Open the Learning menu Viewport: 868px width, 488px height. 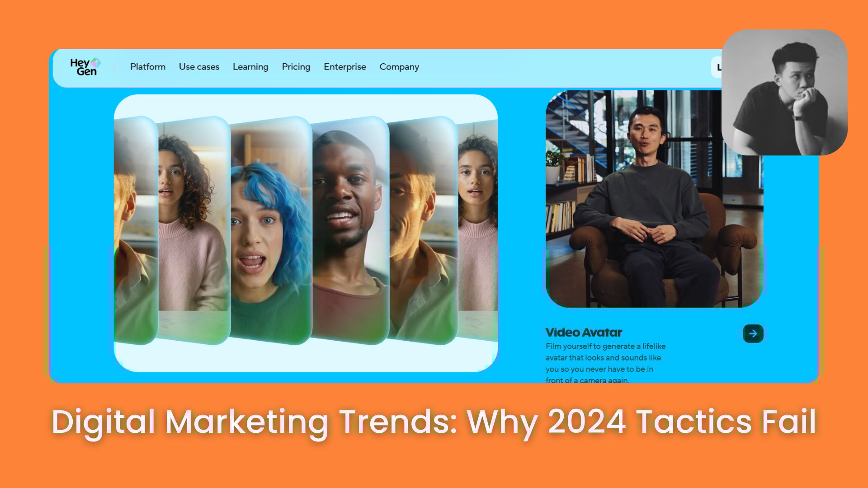tap(250, 67)
